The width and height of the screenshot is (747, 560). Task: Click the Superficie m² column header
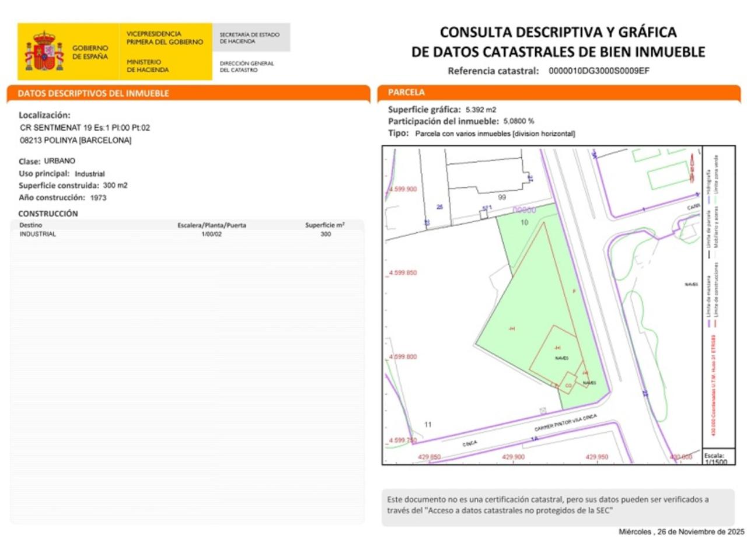click(324, 225)
